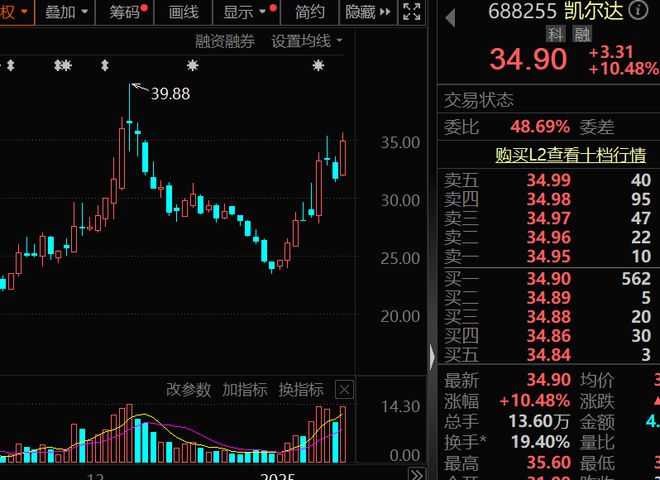Click the 科 board tag icon
660x480 pixels.
(556, 34)
